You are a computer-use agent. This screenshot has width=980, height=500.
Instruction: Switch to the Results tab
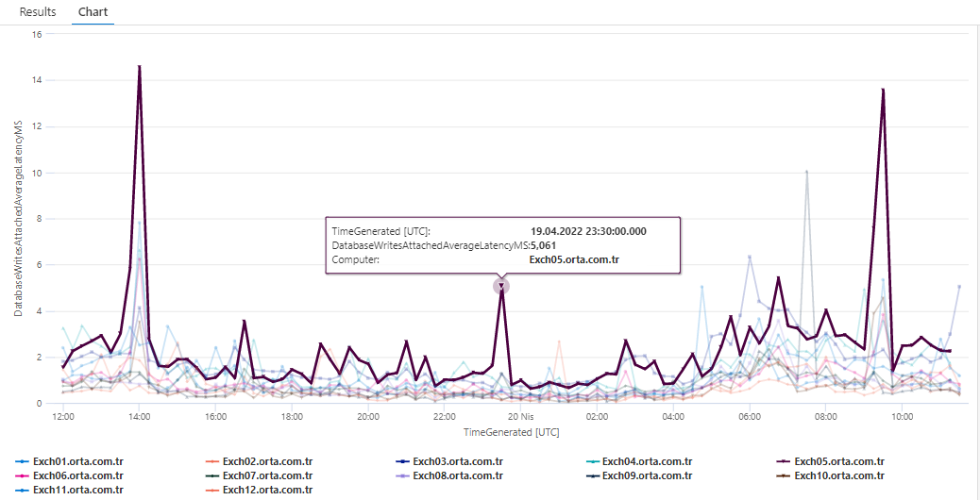[x=38, y=12]
